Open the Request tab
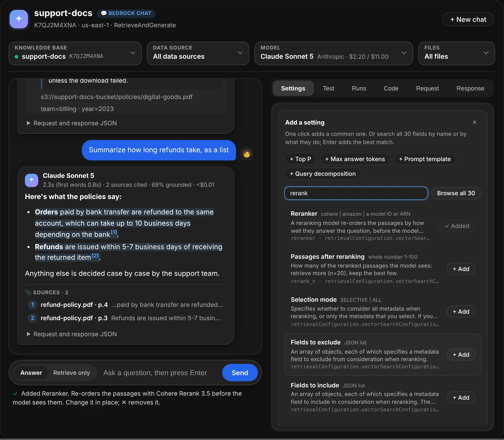Viewport: 504px width, 440px height. click(427, 88)
